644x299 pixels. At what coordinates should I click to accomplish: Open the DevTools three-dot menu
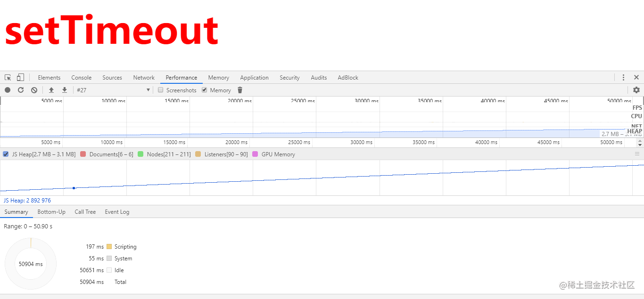click(623, 77)
